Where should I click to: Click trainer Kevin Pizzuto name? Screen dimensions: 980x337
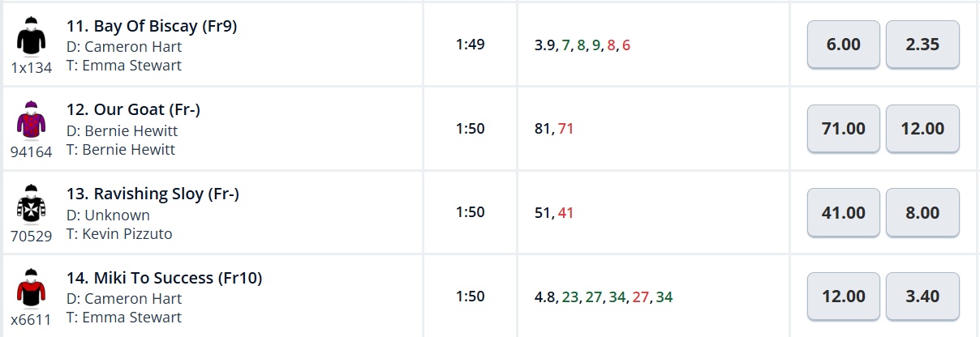(x=127, y=234)
